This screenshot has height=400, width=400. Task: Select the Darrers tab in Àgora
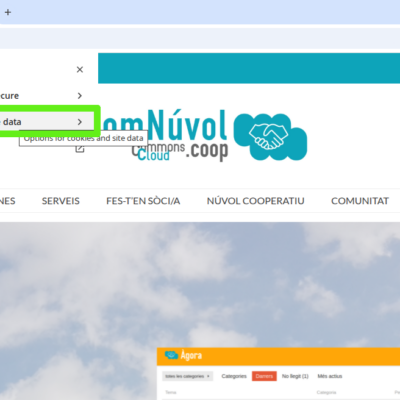[x=264, y=376]
